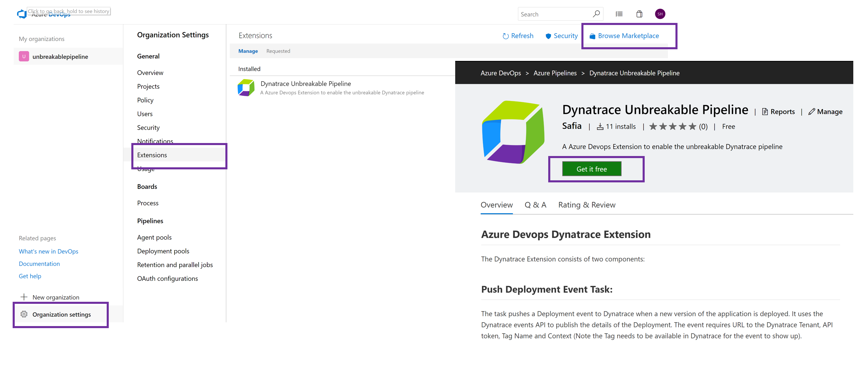
Task: Click the plus icon for New organization
Action: click(24, 297)
